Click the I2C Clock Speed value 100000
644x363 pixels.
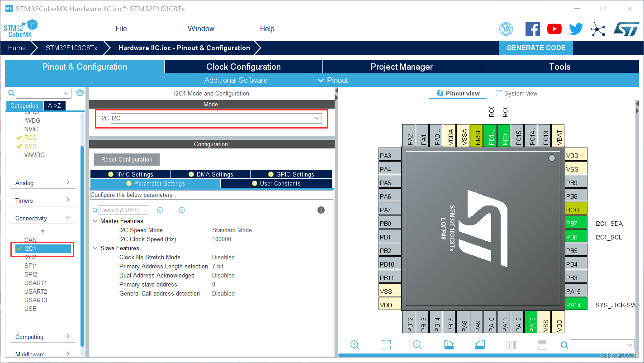pyautogui.click(x=222, y=239)
